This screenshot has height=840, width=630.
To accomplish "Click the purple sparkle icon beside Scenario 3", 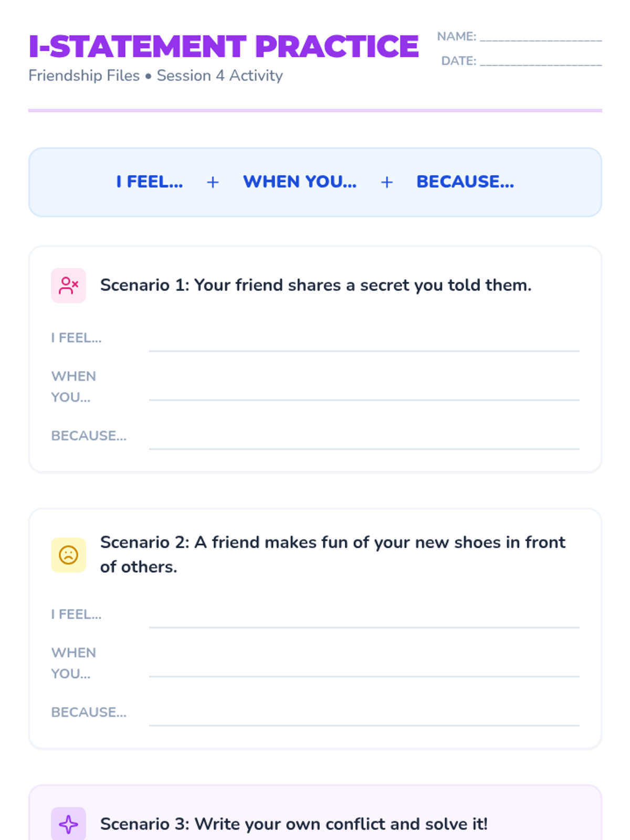I will tap(68, 824).
